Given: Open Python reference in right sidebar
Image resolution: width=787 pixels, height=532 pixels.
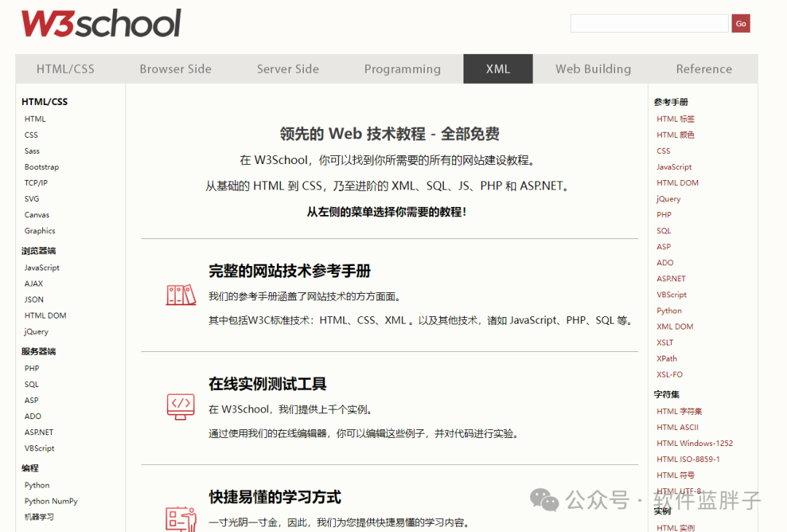Looking at the screenshot, I should 669,310.
